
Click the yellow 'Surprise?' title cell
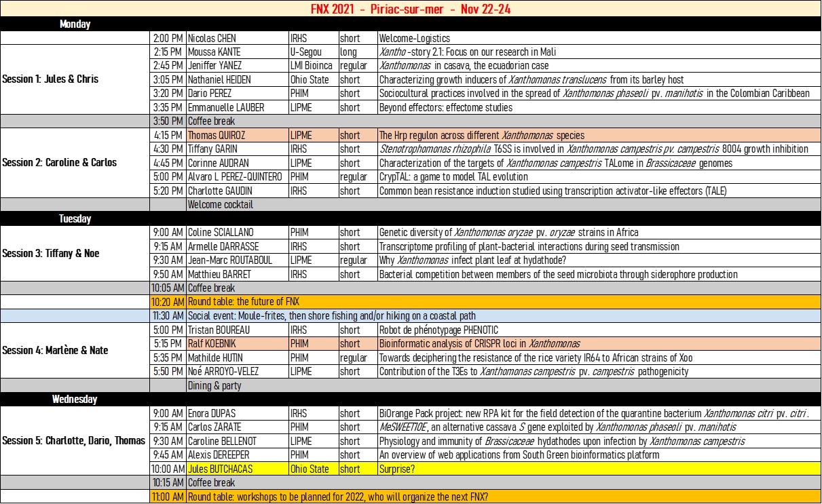[599, 469]
